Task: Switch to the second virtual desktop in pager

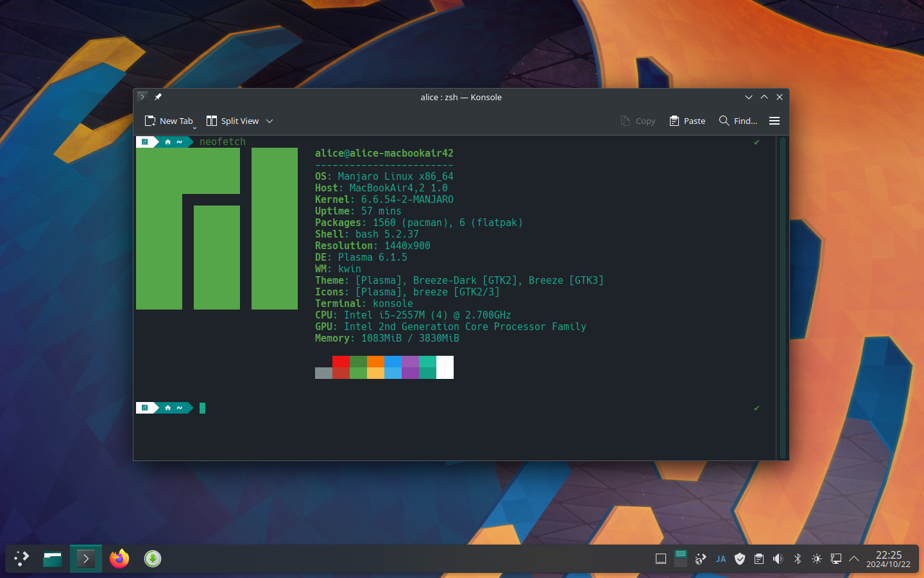Action: 681,564
